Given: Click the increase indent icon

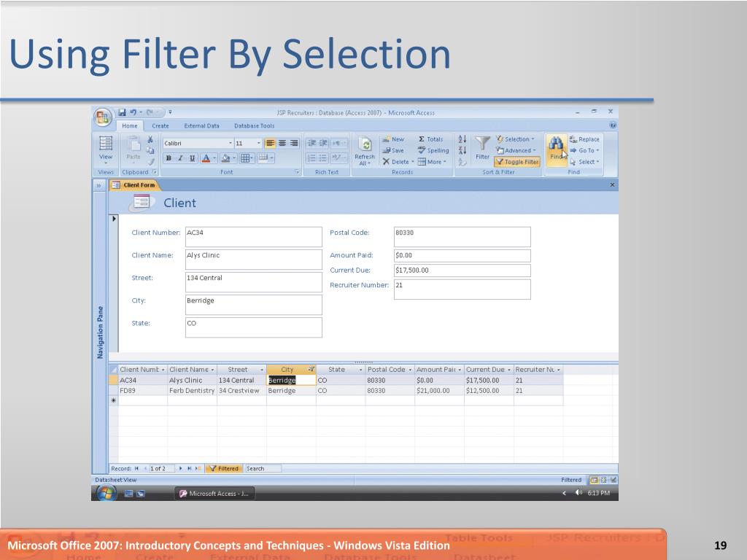Looking at the screenshot, I should 323,143.
